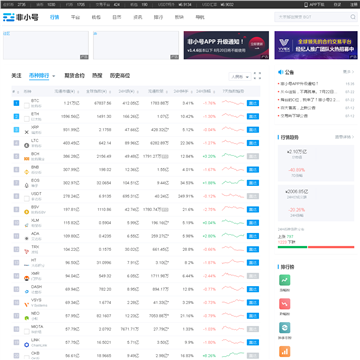Open the 非小号APP upgrade notice banner
The height and width of the screenshot is (360, 360).
click(226, 45)
